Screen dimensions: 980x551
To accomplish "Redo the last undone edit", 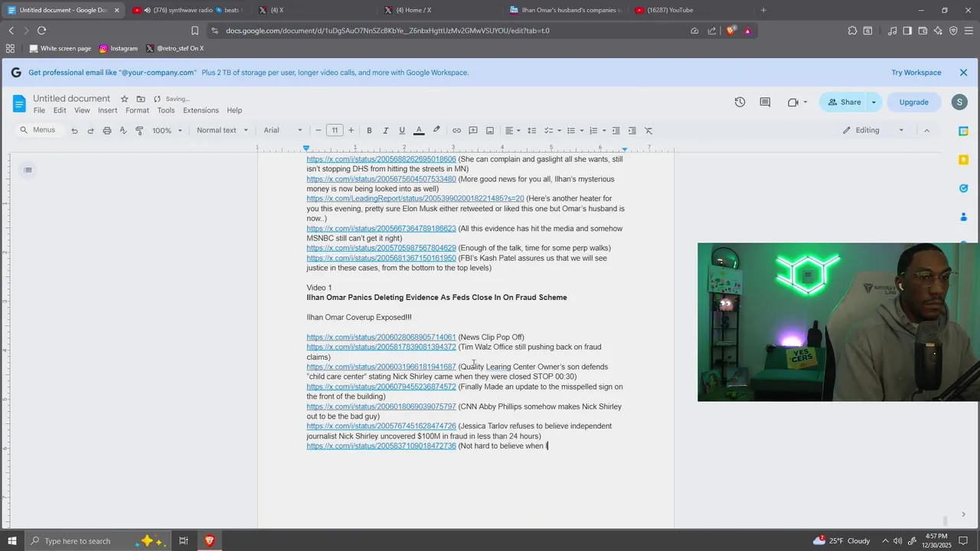I will pos(90,131).
